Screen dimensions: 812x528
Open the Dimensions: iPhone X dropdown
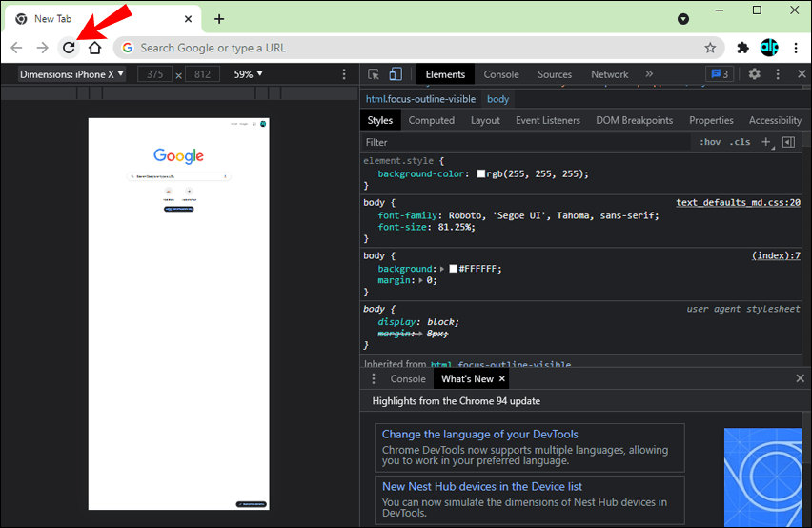71,74
